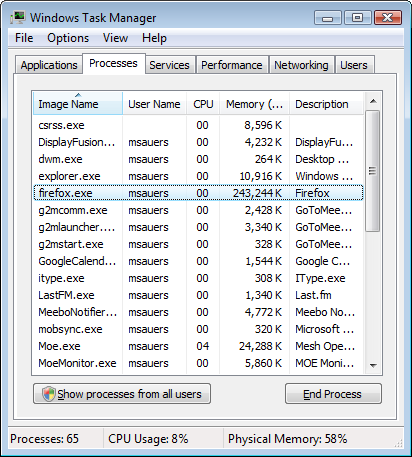The image size is (412, 457).
Task: Sort by Description column header
Action: pyautogui.click(x=326, y=104)
